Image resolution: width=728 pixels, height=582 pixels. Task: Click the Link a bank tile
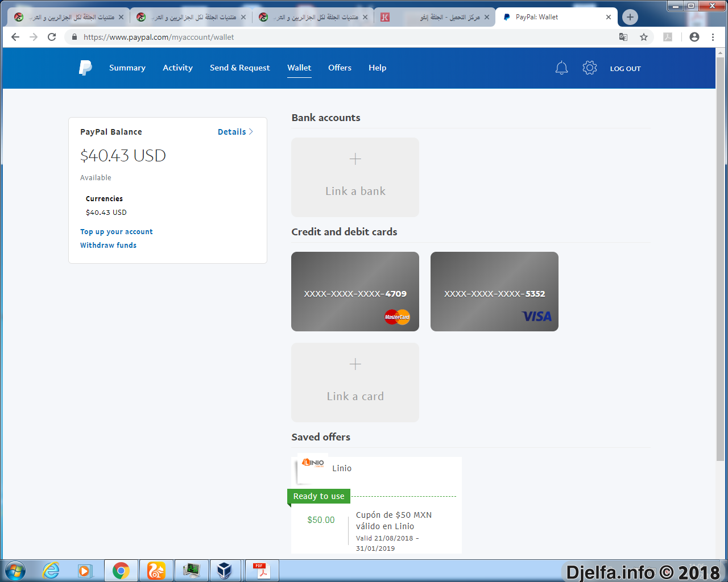point(355,177)
